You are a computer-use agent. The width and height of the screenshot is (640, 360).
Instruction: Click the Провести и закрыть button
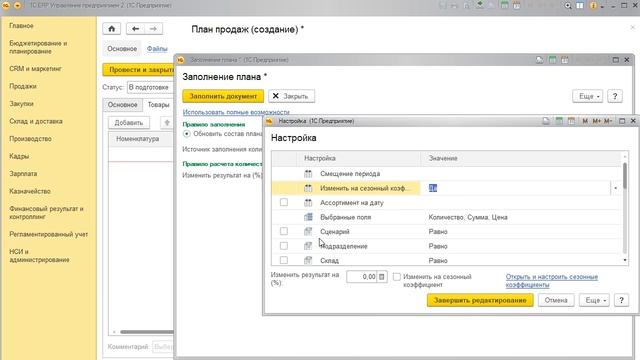click(138, 70)
